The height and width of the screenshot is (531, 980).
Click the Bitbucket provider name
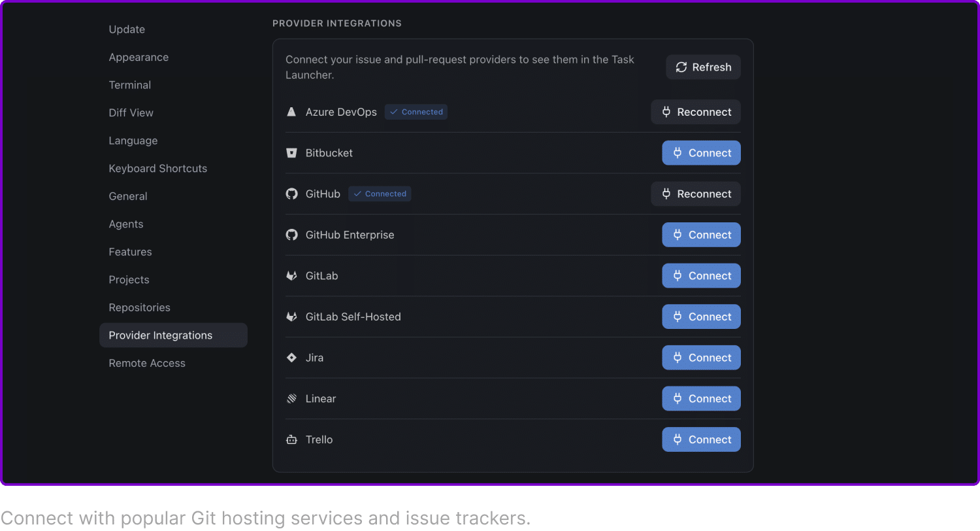coord(329,153)
